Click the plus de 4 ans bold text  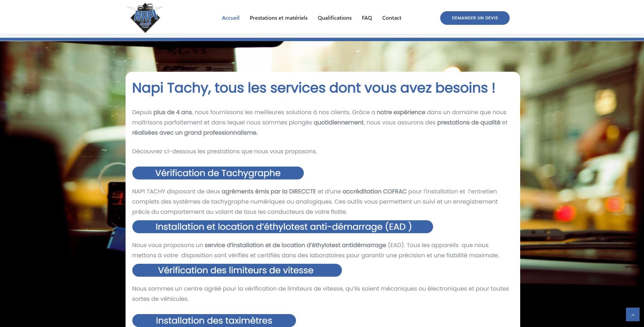coord(172,112)
